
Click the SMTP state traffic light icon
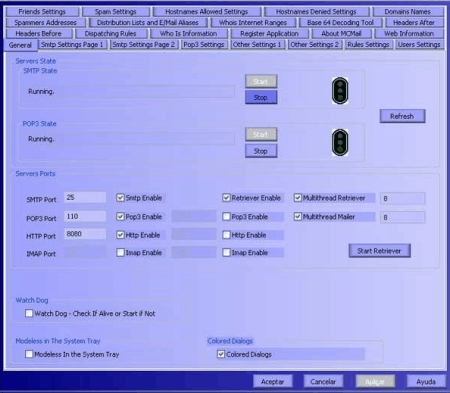tap(340, 91)
